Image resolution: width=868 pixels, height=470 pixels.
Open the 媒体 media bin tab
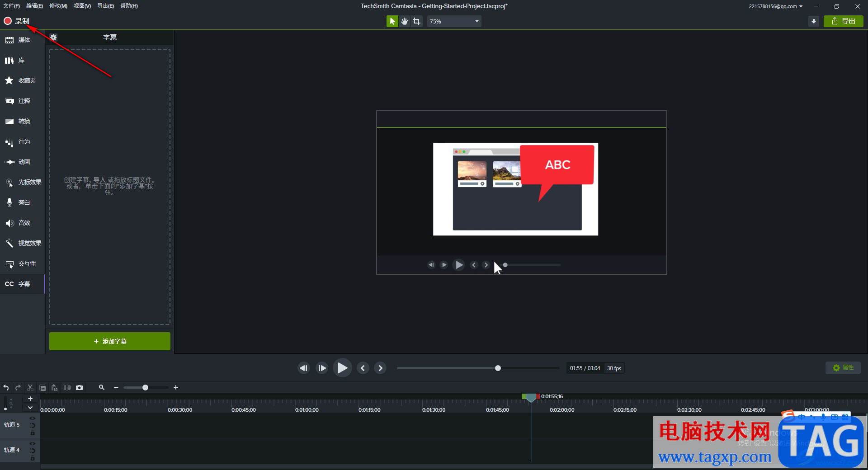[23, 40]
